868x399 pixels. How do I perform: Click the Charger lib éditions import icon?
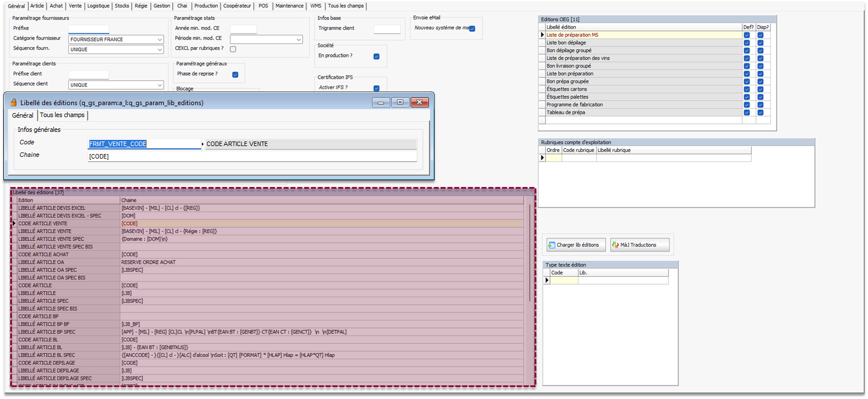pyautogui.click(x=551, y=245)
